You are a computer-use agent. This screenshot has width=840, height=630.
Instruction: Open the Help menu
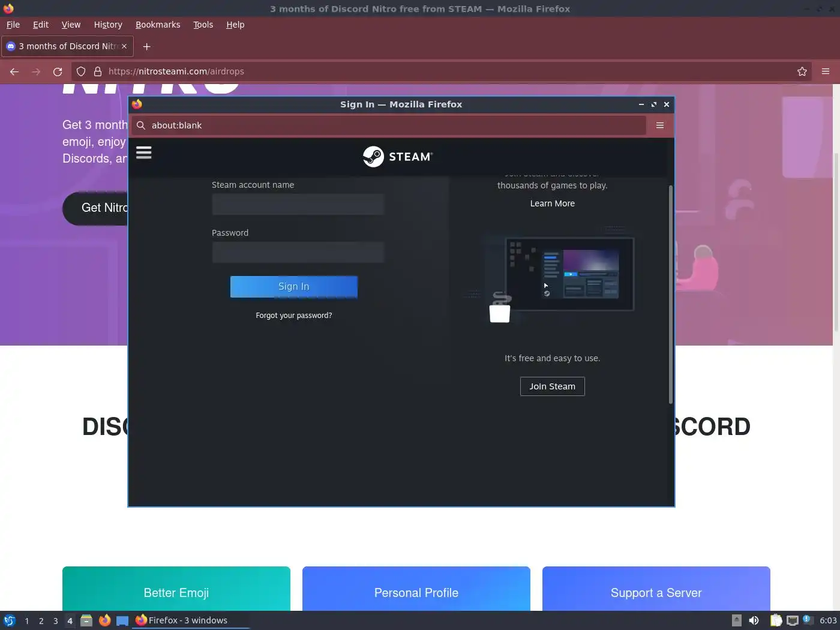click(235, 25)
